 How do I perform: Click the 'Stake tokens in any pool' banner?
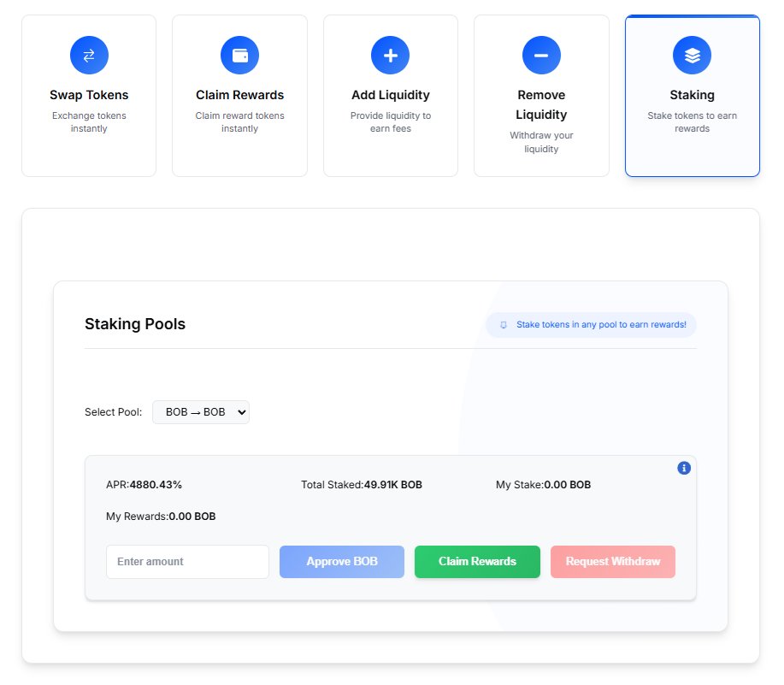point(592,325)
